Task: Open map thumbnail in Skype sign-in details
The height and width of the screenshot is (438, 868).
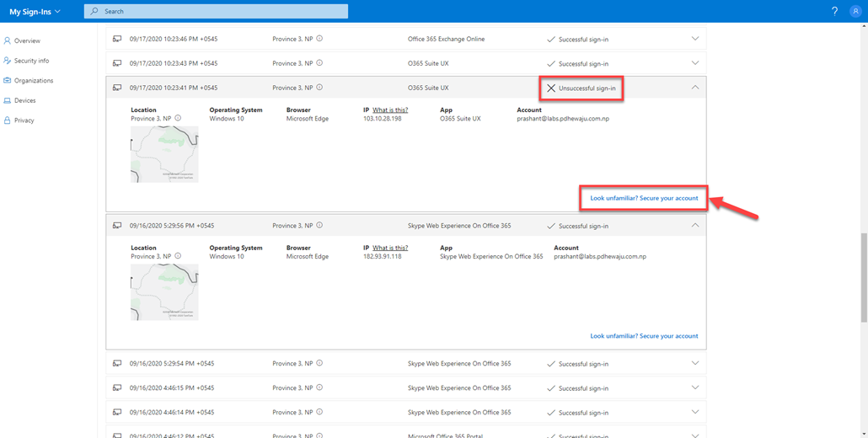Action: click(x=164, y=292)
